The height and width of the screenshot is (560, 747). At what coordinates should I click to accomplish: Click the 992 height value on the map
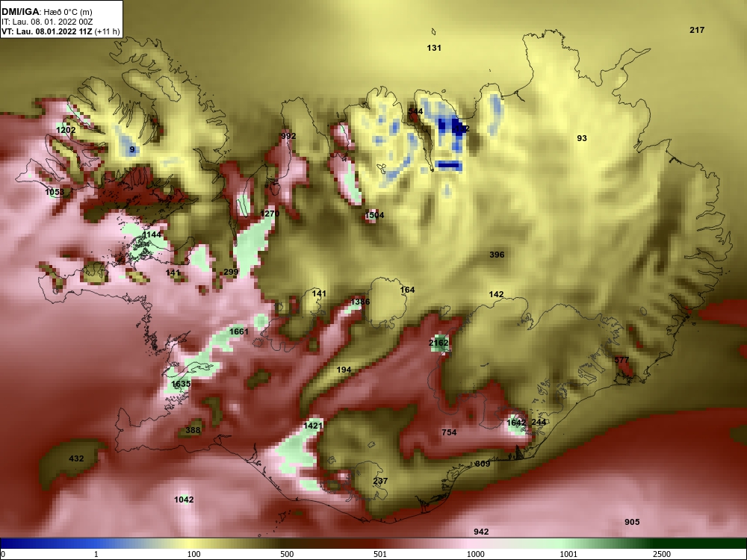(288, 136)
